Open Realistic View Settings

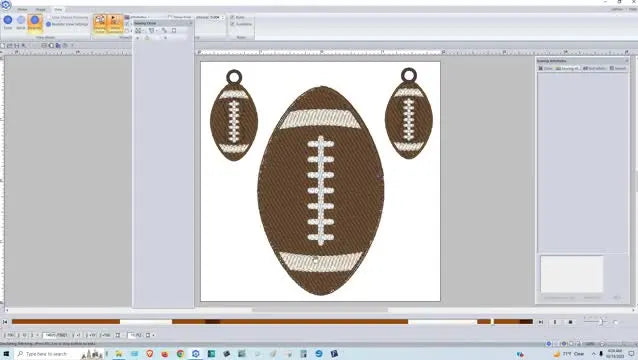pos(68,24)
